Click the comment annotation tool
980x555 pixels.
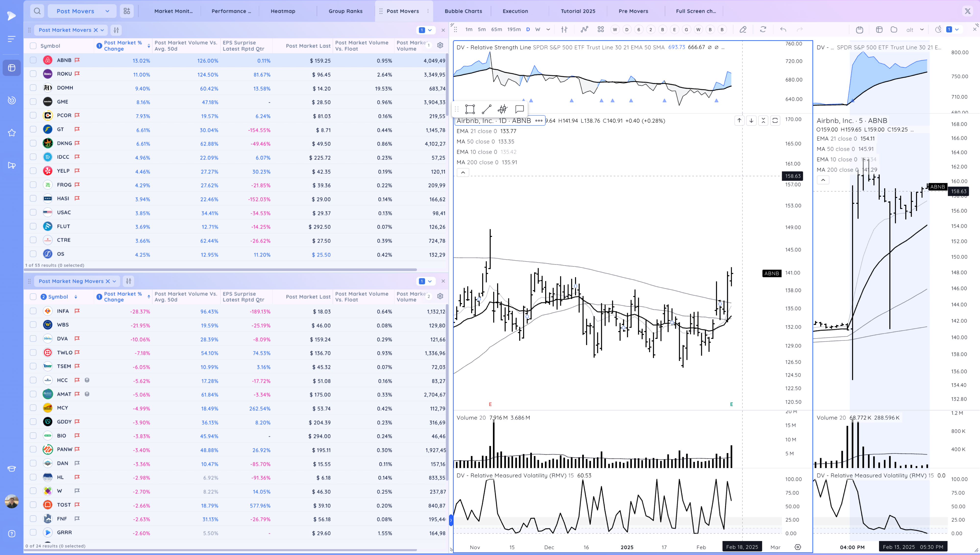[x=519, y=109]
